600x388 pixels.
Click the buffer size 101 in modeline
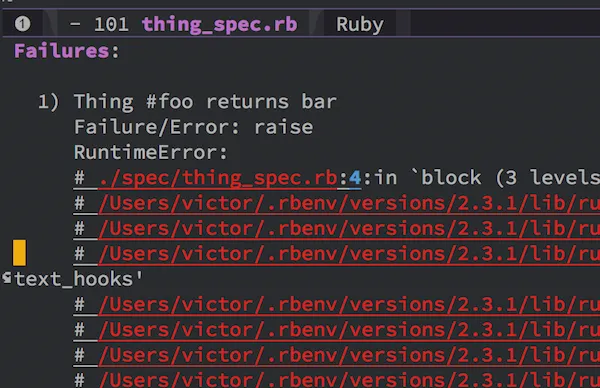[111, 24]
